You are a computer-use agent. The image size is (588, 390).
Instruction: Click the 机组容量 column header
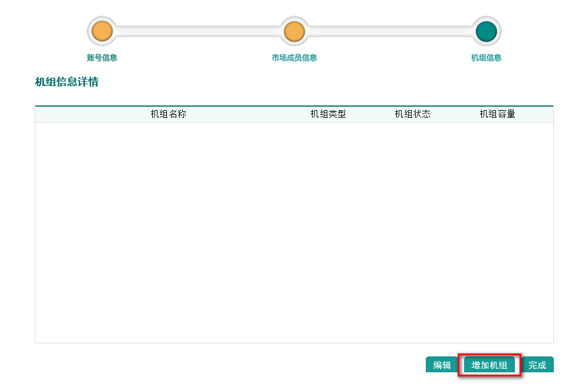pos(497,114)
